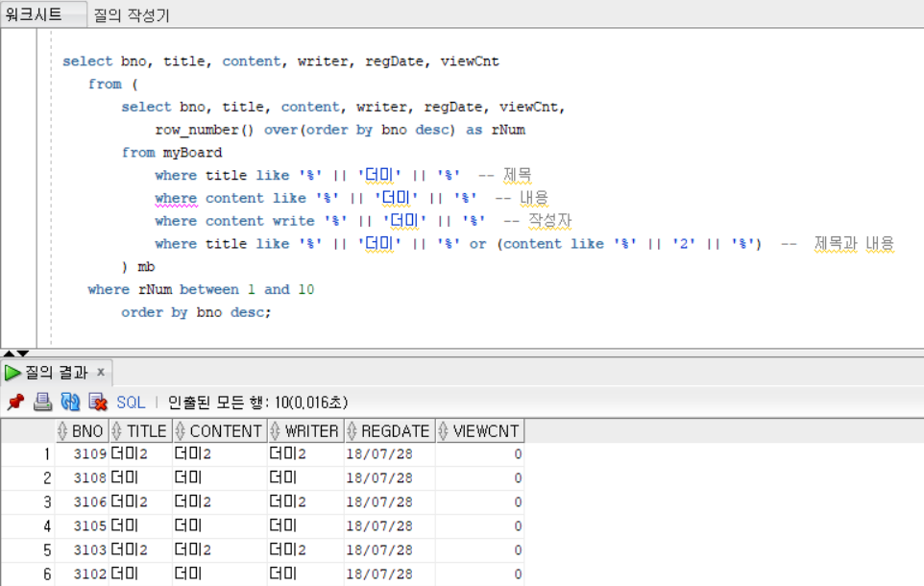924x586 pixels.
Task: Click the status text '인출된 모든 행'
Action: [218, 403]
